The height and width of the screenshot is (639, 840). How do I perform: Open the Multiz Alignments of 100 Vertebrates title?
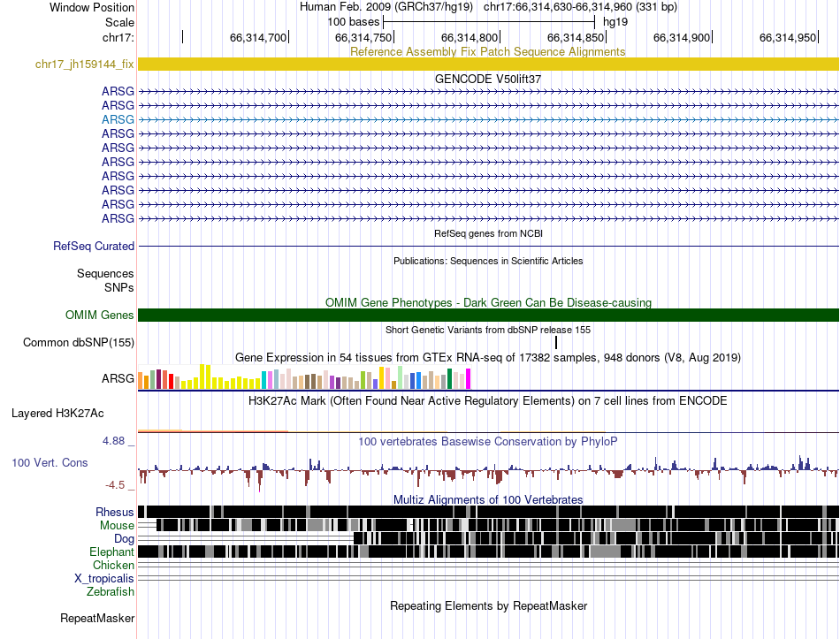point(488,499)
